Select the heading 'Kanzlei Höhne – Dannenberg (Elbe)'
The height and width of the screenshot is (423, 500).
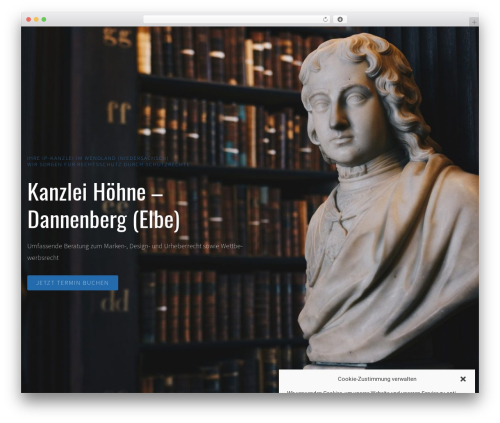pos(104,206)
